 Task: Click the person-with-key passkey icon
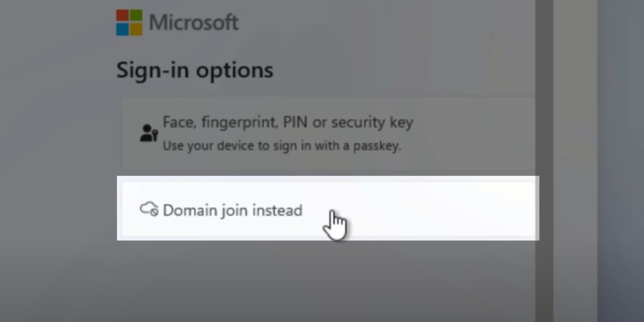[x=148, y=133]
